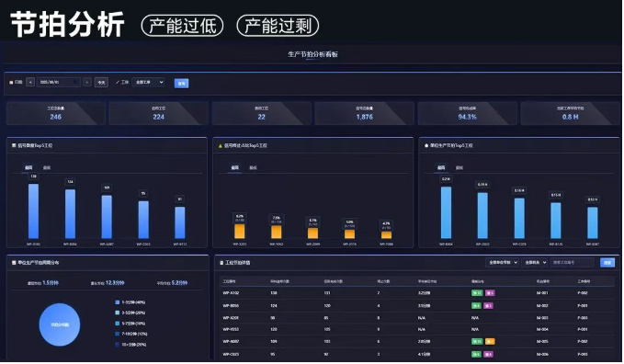Toggle the 7-10 minute legend entry
Screen dimensions: 624x364
130,334
